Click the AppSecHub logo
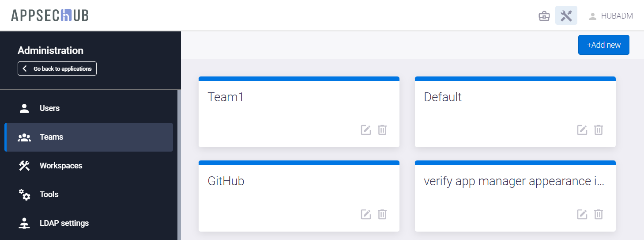Viewport: 644px width, 240px height. 50,15
